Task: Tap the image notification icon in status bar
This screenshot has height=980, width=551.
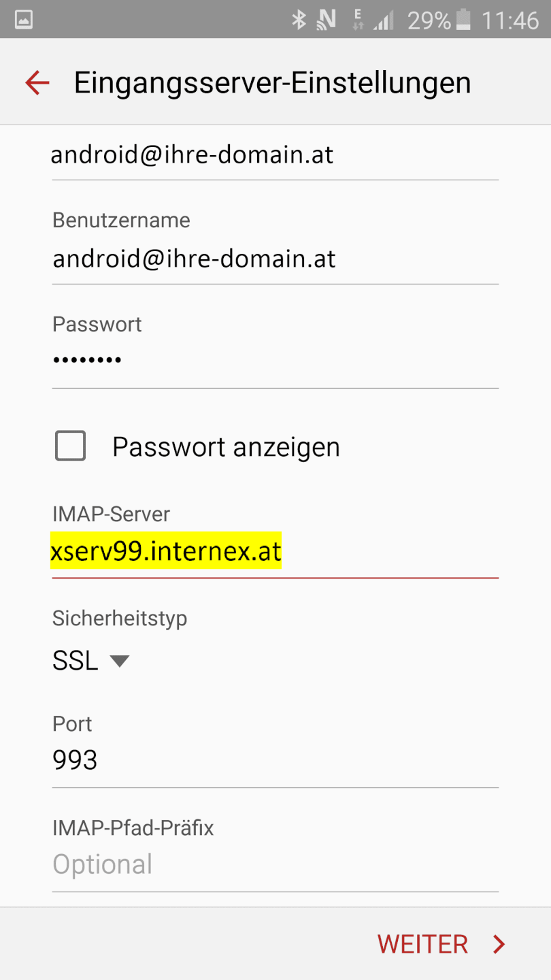Action: tap(24, 20)
